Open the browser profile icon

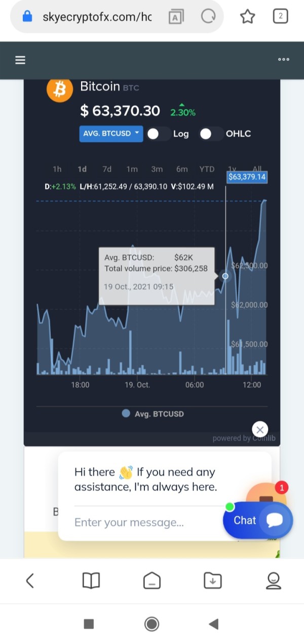(x=274, y=580)
